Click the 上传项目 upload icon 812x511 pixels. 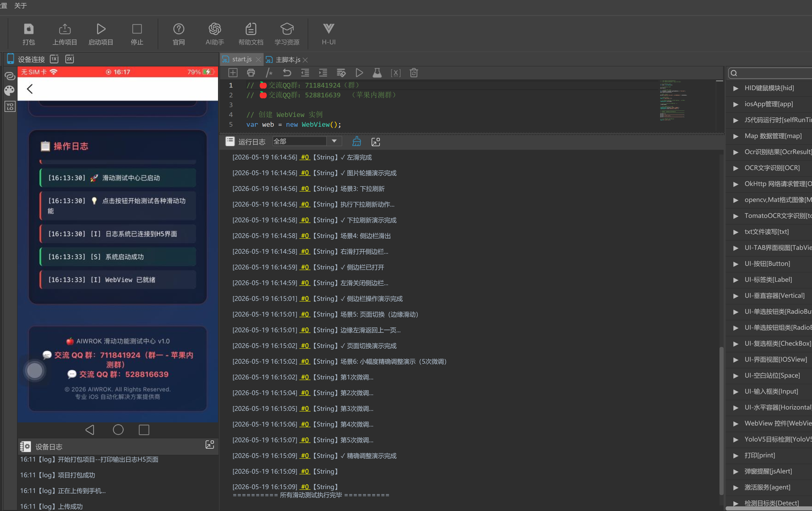point(65,29)
